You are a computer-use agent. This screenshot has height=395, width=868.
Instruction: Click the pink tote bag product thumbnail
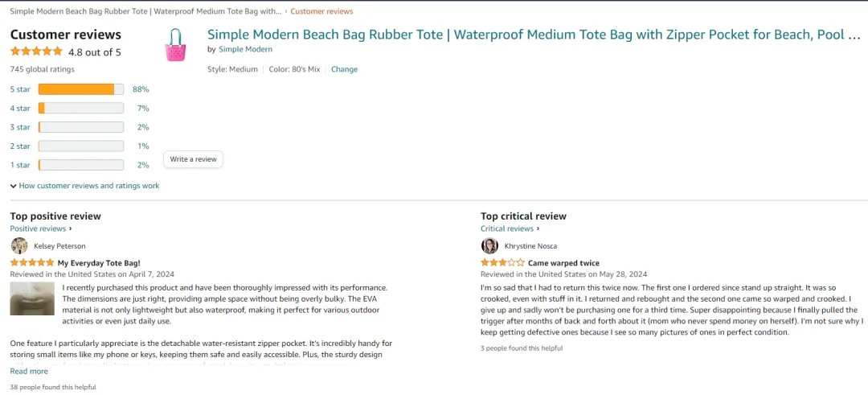(x=175, y=45)
